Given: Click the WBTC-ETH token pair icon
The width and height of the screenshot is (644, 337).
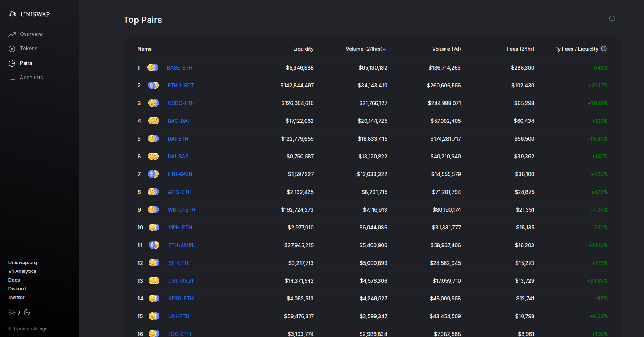Looking at the screenshot, I should click(x=153, y=209).
